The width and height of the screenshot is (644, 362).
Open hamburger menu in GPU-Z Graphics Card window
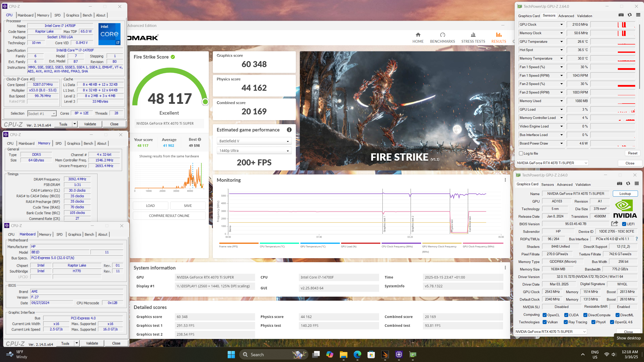point(637,184)
